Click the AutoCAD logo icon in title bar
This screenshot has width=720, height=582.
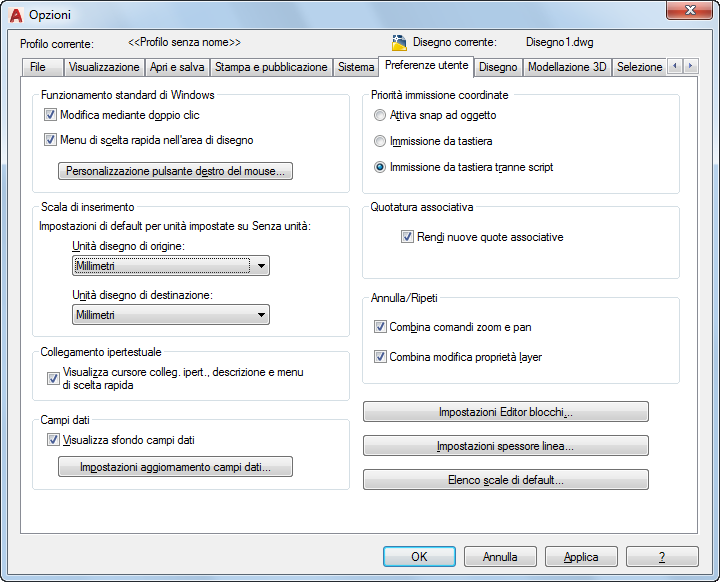pyautogui.click(x=16, y=15)
